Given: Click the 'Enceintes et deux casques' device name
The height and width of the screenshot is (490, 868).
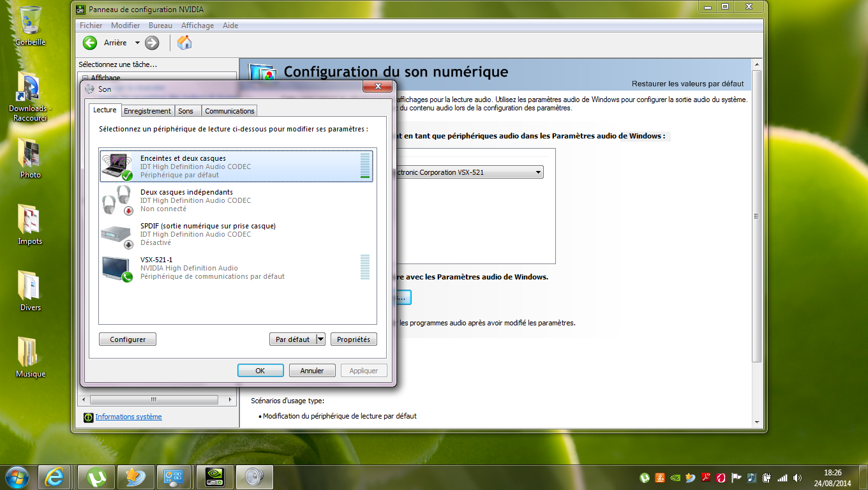Looking at the screenshot, I should coord(183,158).
